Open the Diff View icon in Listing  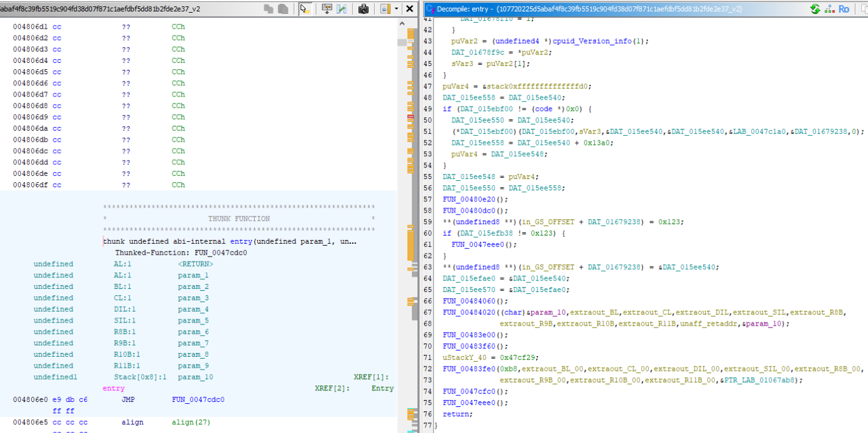[342, 9]
